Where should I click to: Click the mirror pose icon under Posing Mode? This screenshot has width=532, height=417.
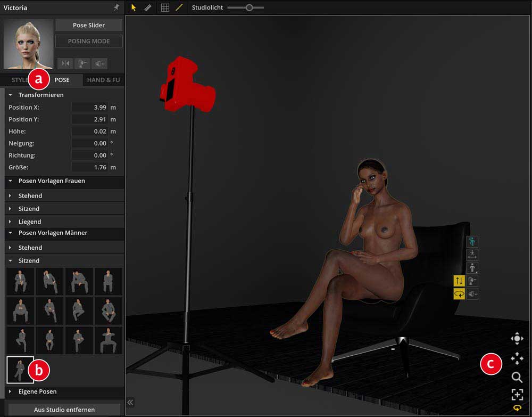coord(65,63)
